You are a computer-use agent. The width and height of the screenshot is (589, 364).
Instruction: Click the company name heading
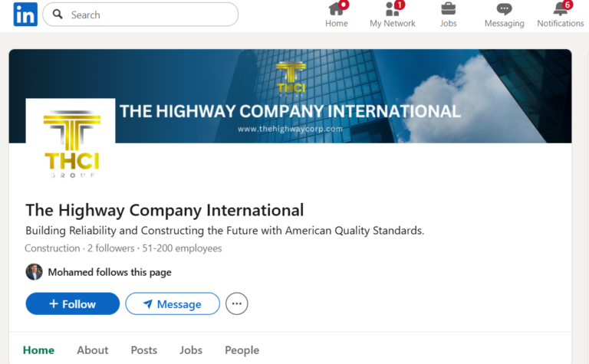(x=165, y=210)
